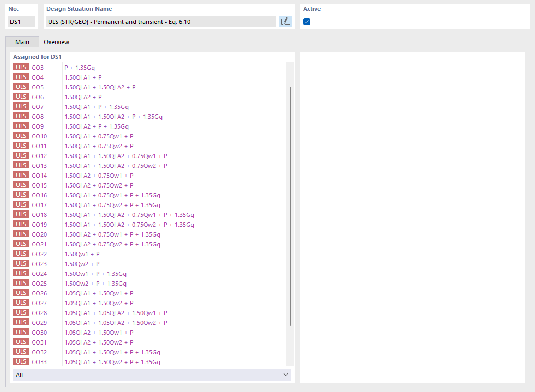Viewport: 535px width, 392px height.
Task: Select the ULS badge for CO33
Action: (x=21, y=361)
